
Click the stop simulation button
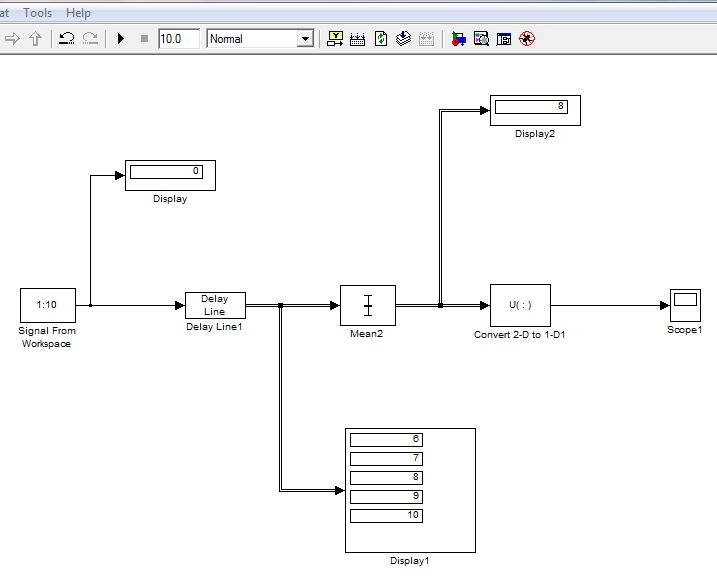(x=144, y=39)
